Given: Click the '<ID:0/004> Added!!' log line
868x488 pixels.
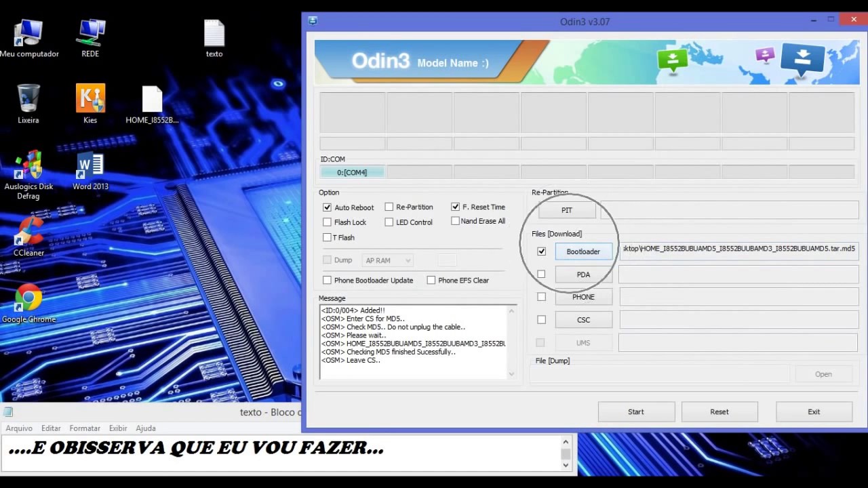Looking at the screenshot, I should tap(353, 310).
